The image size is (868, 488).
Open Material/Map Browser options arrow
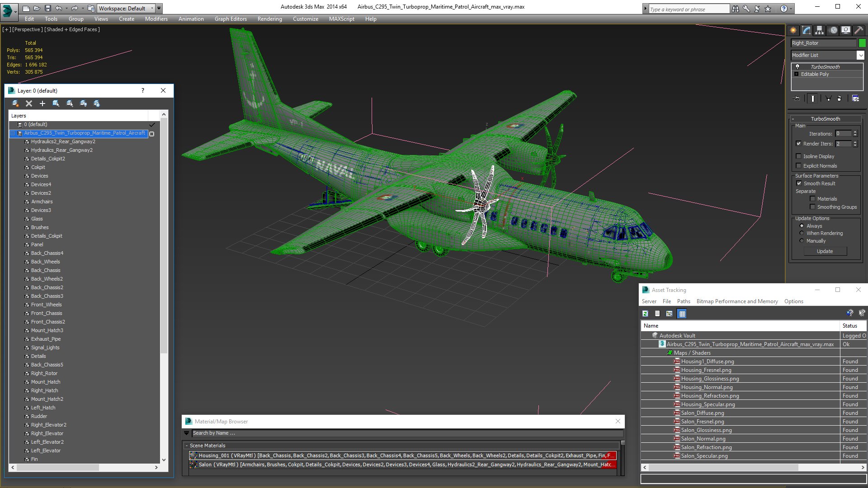tap(186, 433)
